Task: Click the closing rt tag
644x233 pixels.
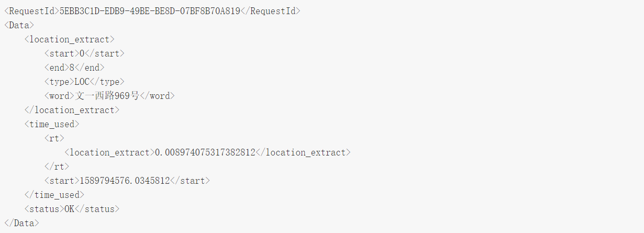Action: 57,167
